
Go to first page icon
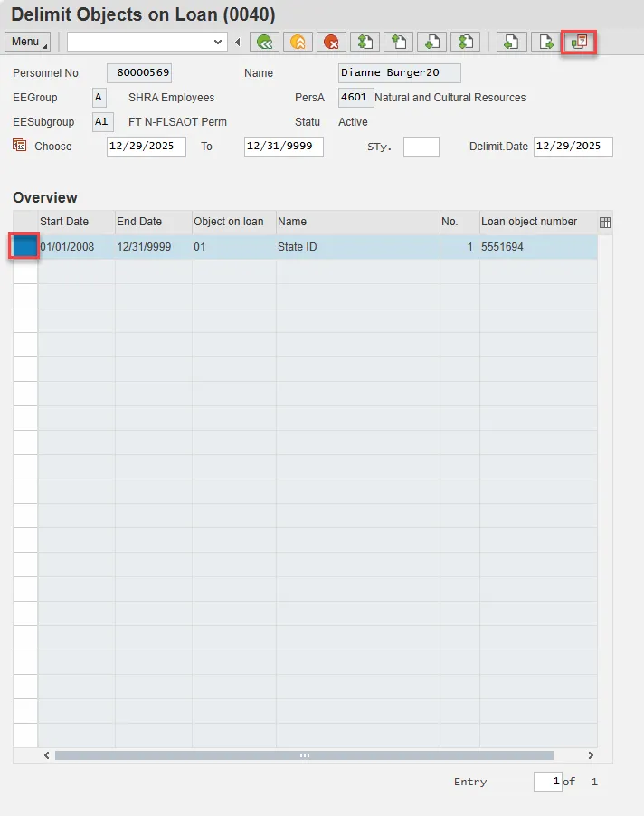(x=365, y=42)
